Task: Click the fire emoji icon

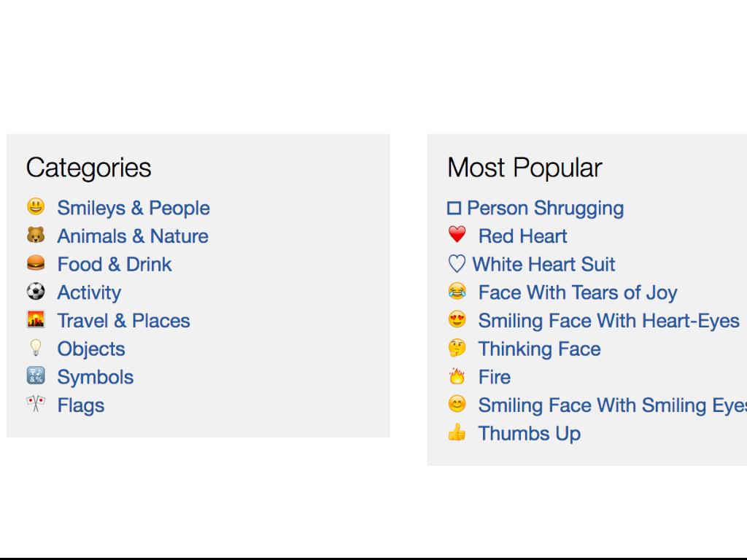Action: [457, 376]
